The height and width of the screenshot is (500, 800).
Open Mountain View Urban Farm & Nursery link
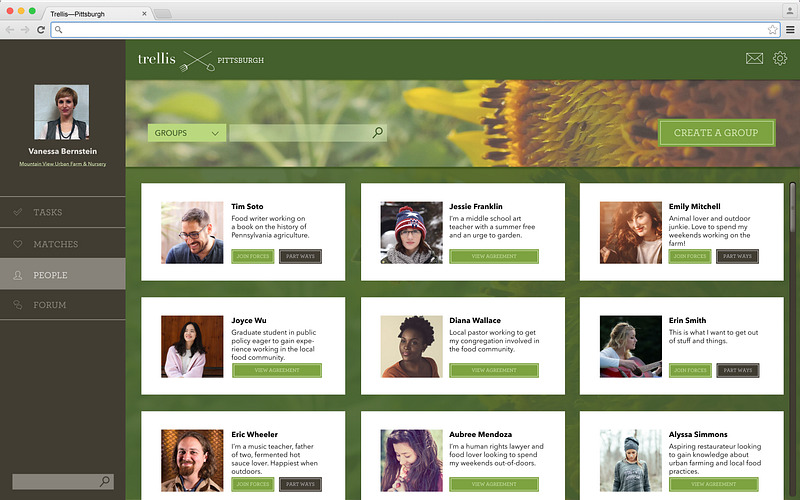[63, 164]
